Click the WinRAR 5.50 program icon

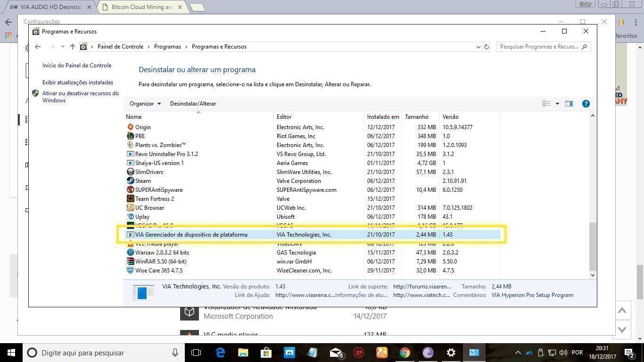[x=131, y=261]
